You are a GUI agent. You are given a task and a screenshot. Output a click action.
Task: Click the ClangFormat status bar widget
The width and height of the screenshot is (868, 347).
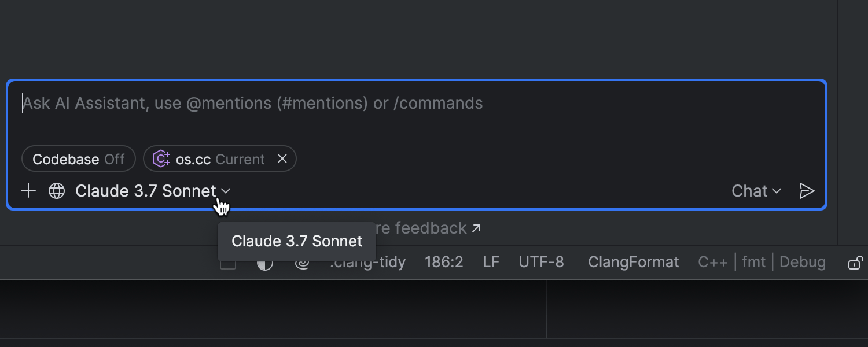633,262
